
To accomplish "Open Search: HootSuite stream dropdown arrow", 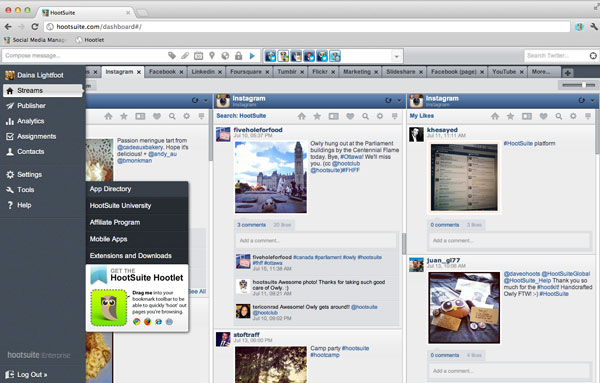I will click(399, 101).
